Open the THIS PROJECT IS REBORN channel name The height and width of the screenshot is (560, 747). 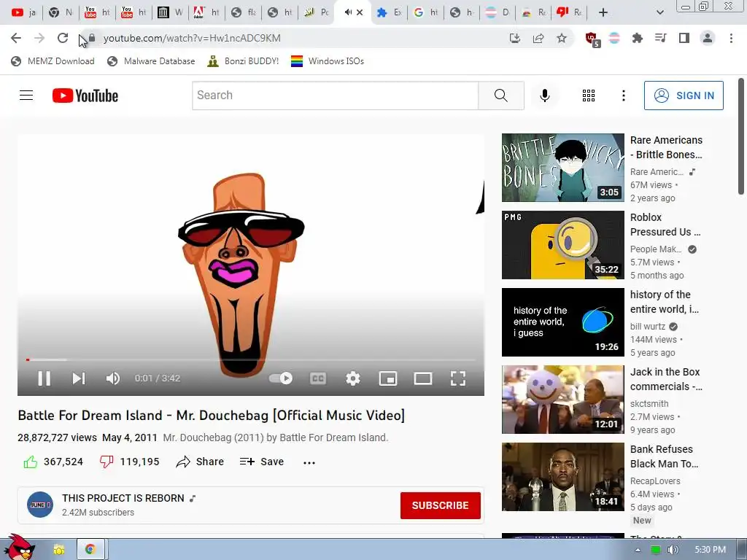click(123, 498)
